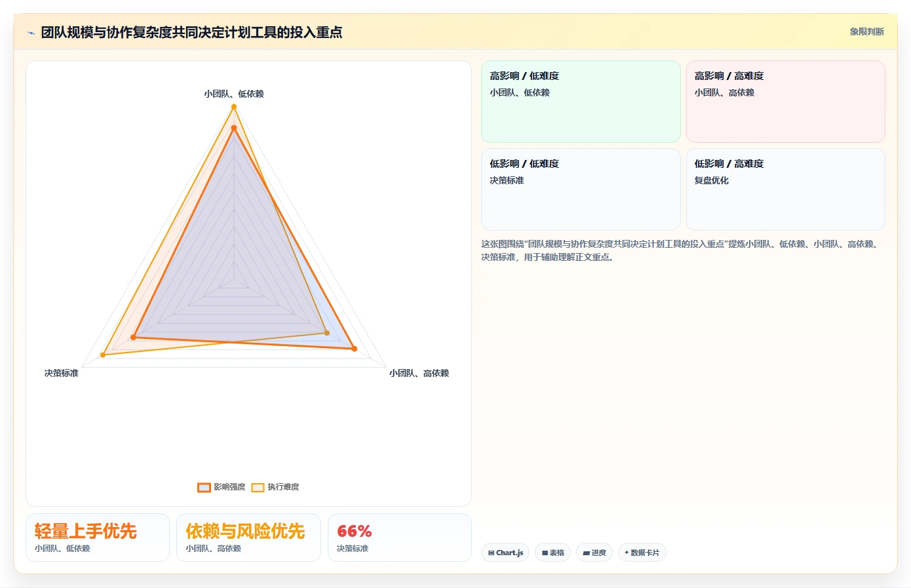Click the title 团队规模与协作复杂度共同决定计划工具的投入重点
The width and height of the screenshot is (911, 588).
[191, 32]
